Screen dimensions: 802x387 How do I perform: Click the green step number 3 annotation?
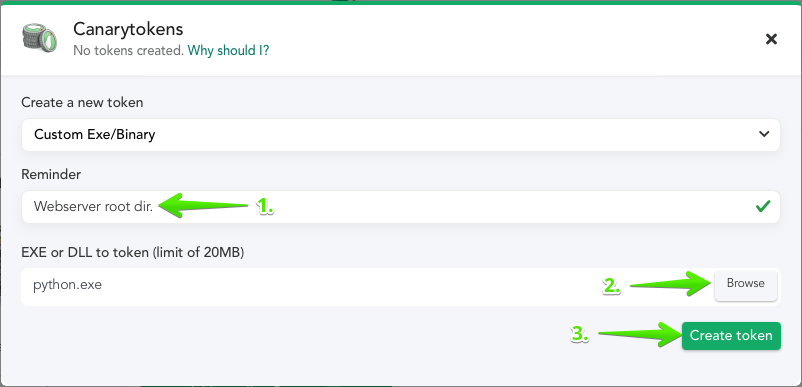click(580, 334)
